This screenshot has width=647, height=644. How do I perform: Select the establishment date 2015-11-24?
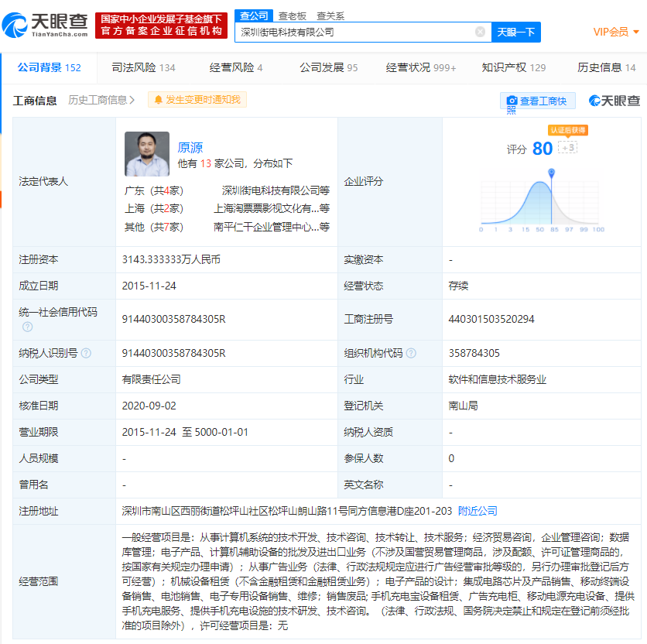(x=149, y=286)
